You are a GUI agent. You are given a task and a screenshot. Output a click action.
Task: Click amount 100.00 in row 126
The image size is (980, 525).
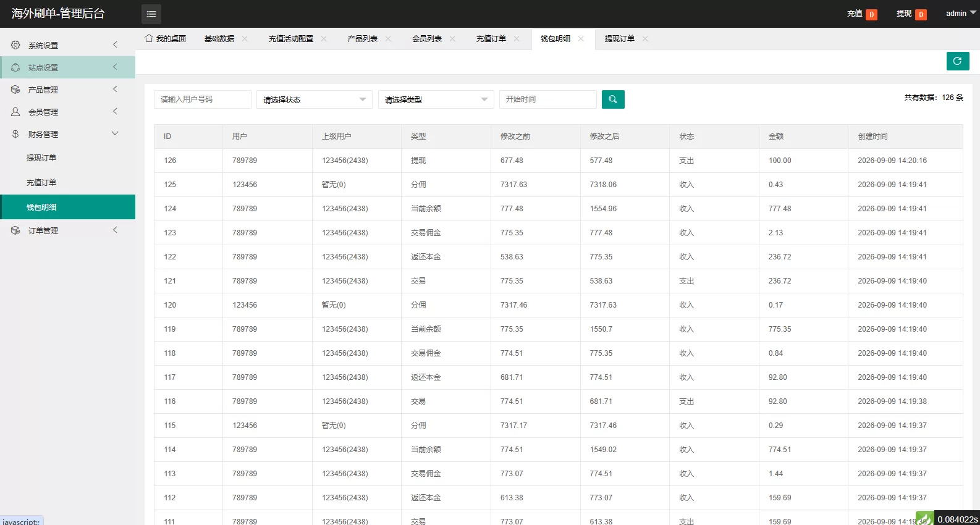(x=780, y=161)
